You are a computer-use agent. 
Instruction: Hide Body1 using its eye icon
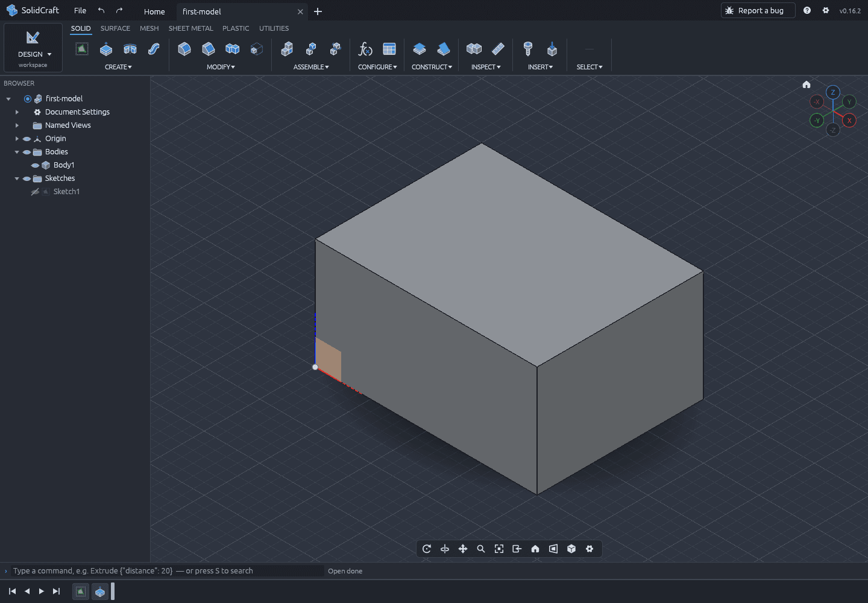35,165
